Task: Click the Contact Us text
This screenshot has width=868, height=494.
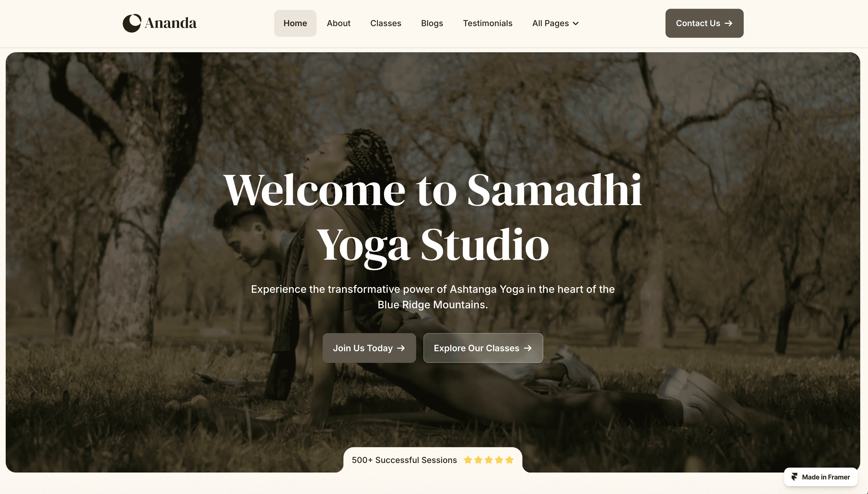Action: (x=698, y=23)
